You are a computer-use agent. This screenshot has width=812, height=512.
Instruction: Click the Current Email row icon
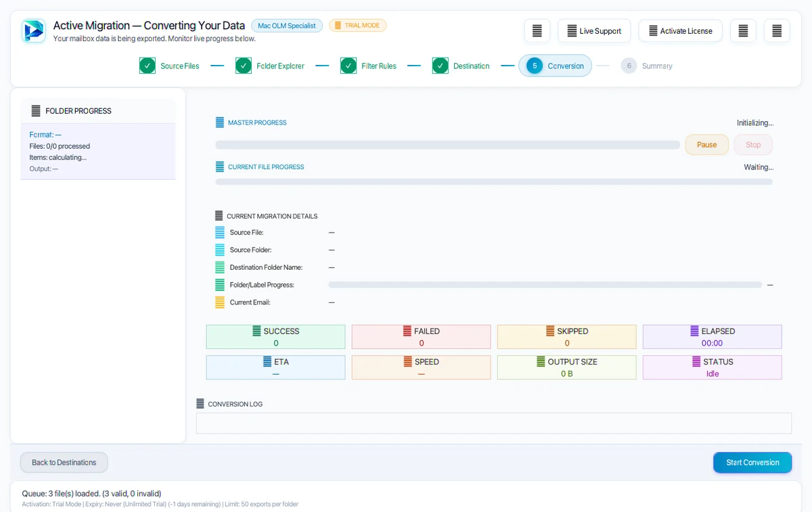(219, 302)
